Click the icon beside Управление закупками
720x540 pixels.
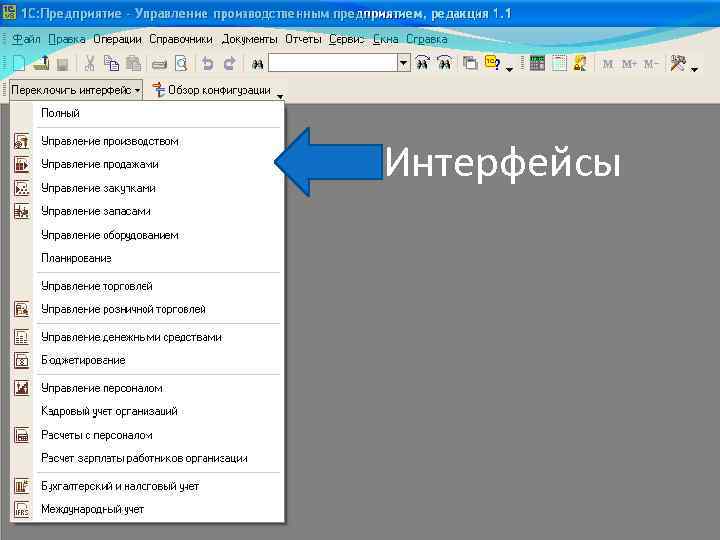click(x=22, y=188)
